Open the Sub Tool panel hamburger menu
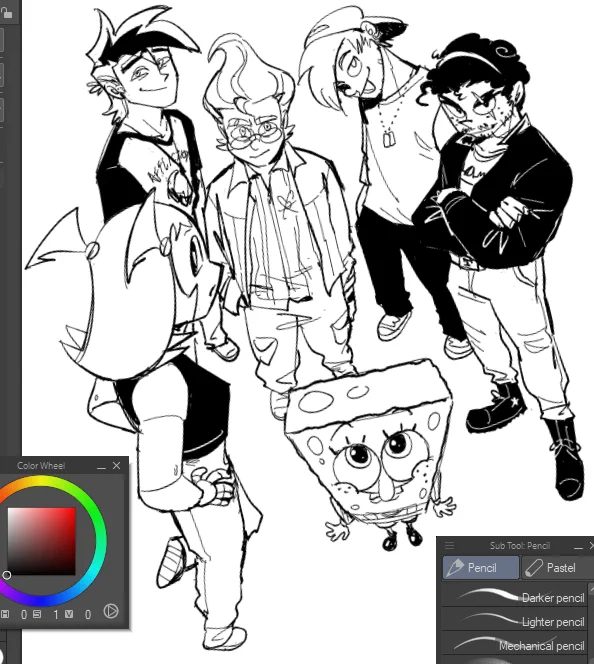Image resolution: width=594 pixels, height=664 pixels. click(x=449, y=545)
